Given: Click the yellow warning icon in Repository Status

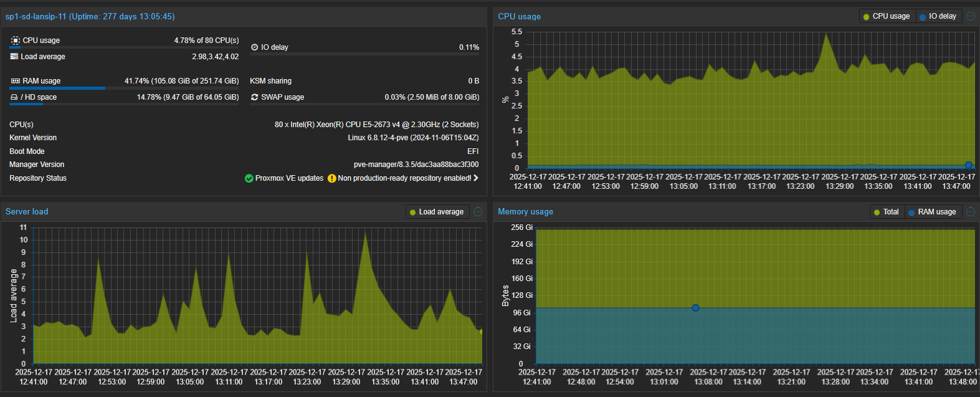Looking at the screenshot, I should [x=331, y=178].
